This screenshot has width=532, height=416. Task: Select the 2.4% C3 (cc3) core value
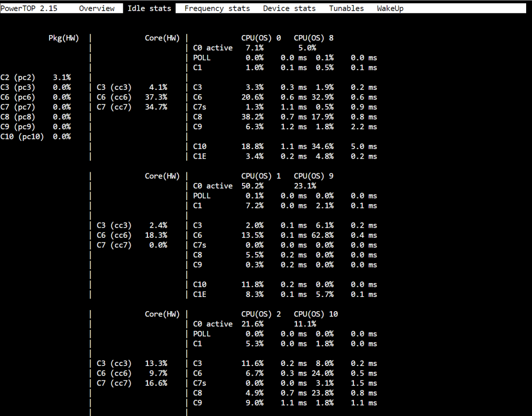[158, 226]
